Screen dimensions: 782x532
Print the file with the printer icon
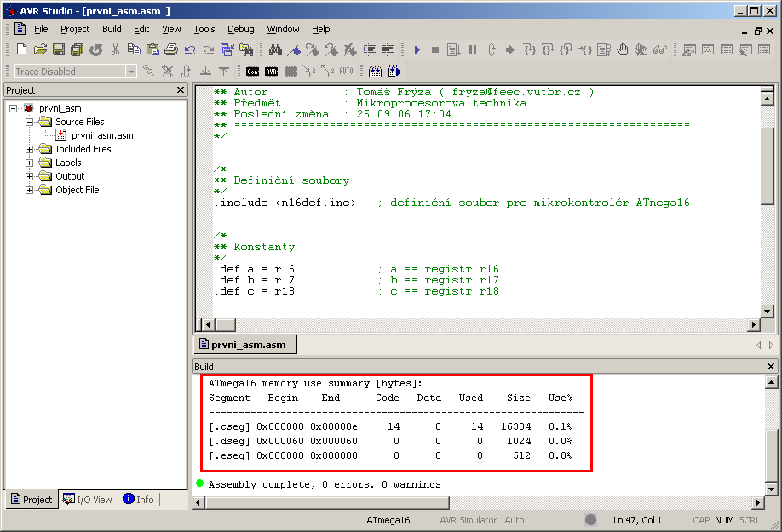point(171,49)
